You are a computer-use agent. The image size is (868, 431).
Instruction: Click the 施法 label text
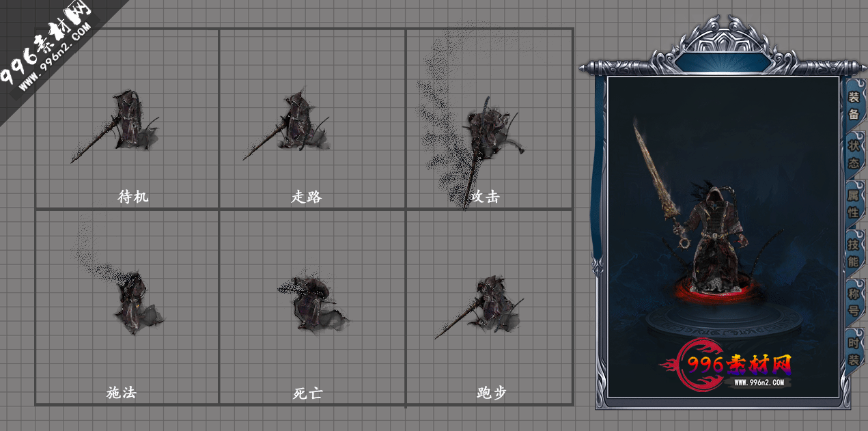[122, 393]
